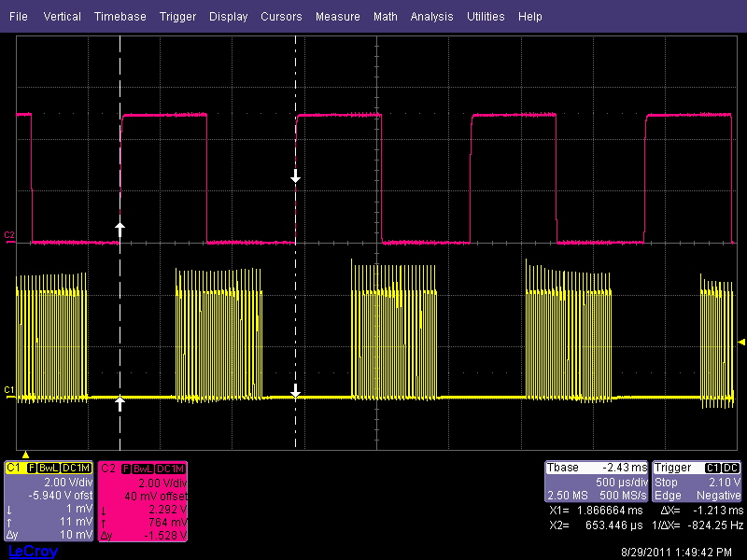Click the Trigger descriptor box showing Edge Negative

698,481
